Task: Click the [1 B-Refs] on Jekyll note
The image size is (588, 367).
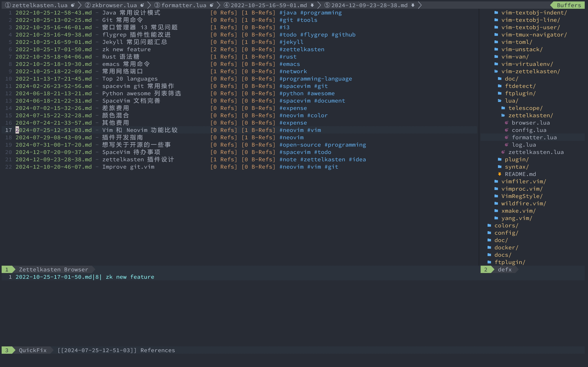Action: pyautogui.click(x=258, y=42)
